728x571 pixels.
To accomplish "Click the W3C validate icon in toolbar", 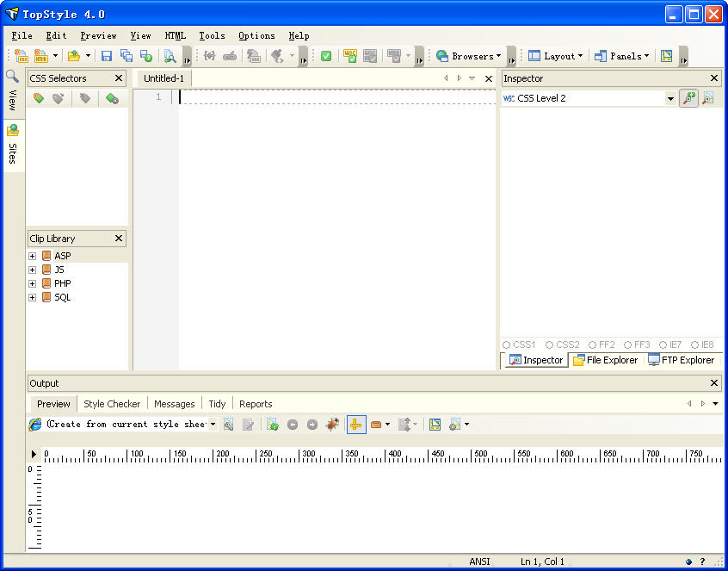I will tap(350, 56).
